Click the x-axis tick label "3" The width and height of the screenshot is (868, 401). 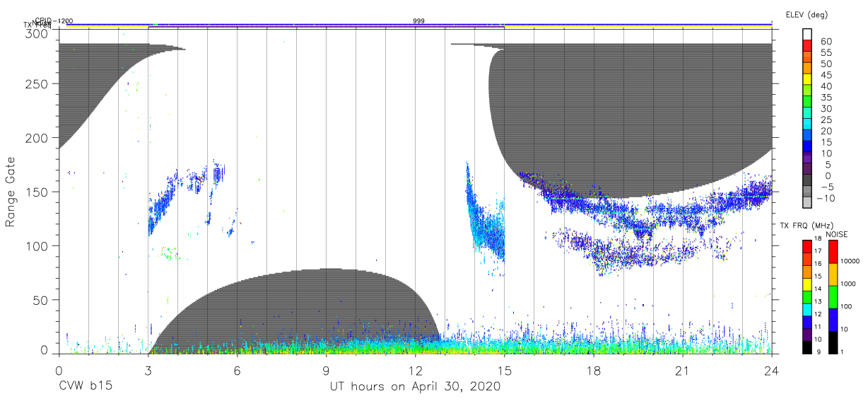tap(148, 371)
